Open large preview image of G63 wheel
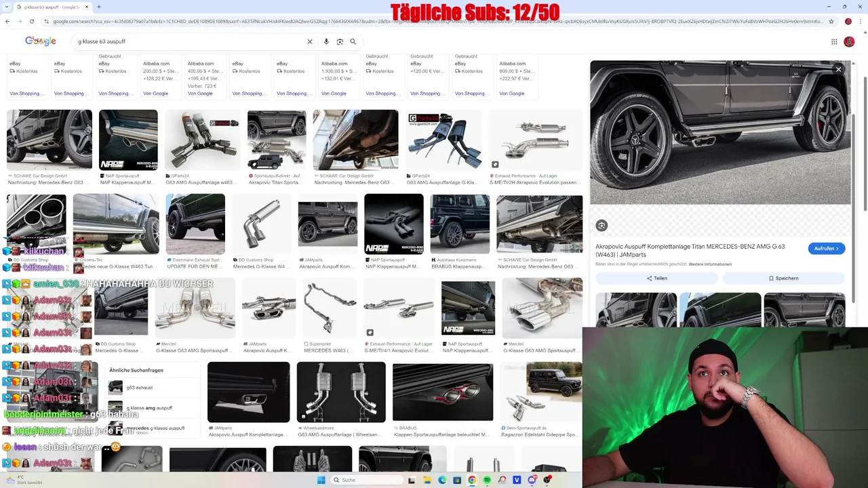Image resolution: width=868 pixels, height=488 pixels. tap(720, 132)
